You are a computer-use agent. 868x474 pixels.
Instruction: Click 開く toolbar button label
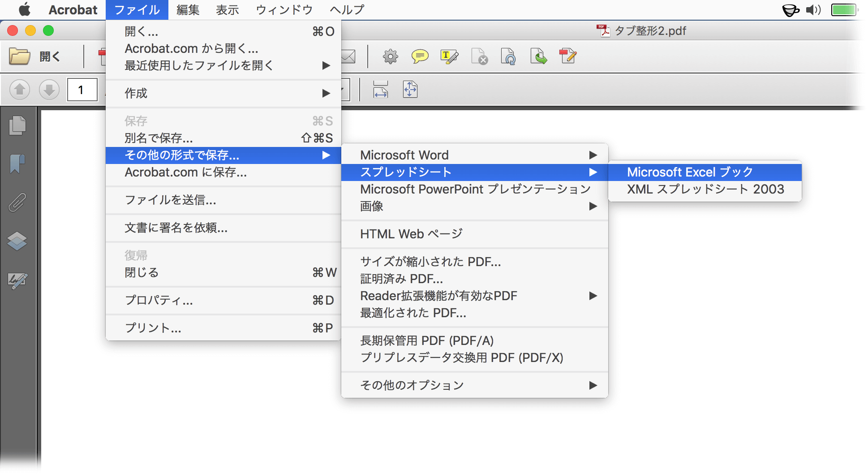pyautogui.click(x=50, y=57)
